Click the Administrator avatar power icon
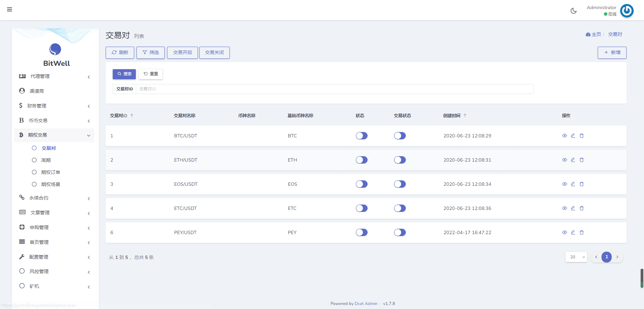The height and width of the screenshot is (309, 644). tap(627, 11)
